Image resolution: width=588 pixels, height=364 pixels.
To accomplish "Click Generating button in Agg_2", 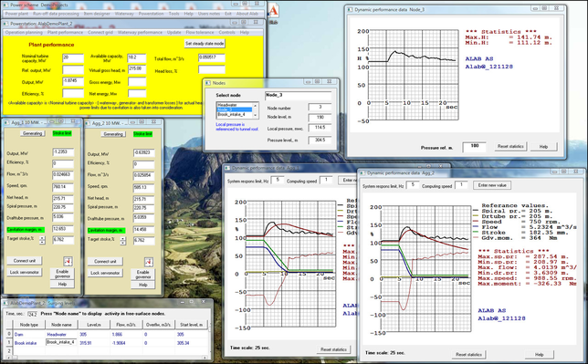I will (x=113, y=134).
